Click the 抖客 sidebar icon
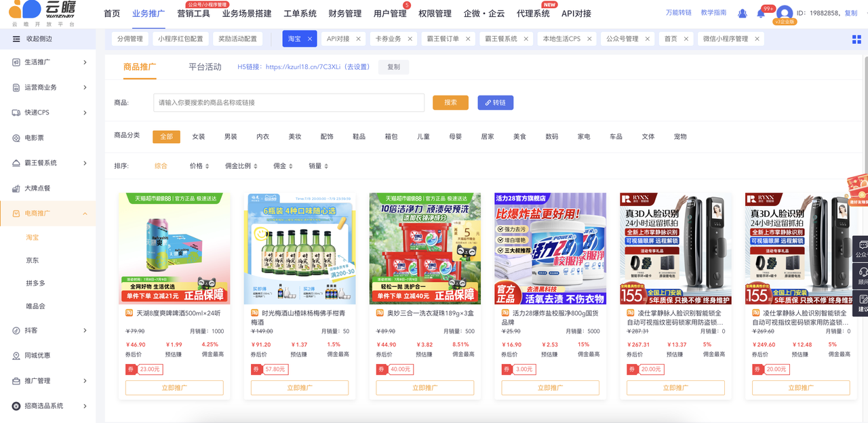The width and height of the screenshot is (868, 423). point(16,330)
